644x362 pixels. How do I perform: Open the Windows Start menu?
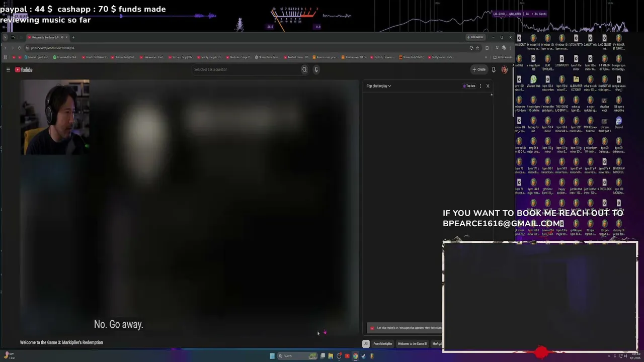point(272,356)
